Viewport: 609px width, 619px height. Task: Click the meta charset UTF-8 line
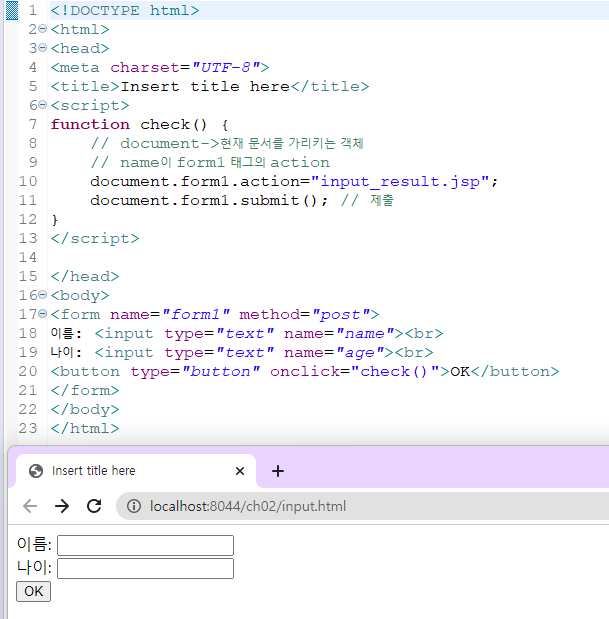coord(160,68)
